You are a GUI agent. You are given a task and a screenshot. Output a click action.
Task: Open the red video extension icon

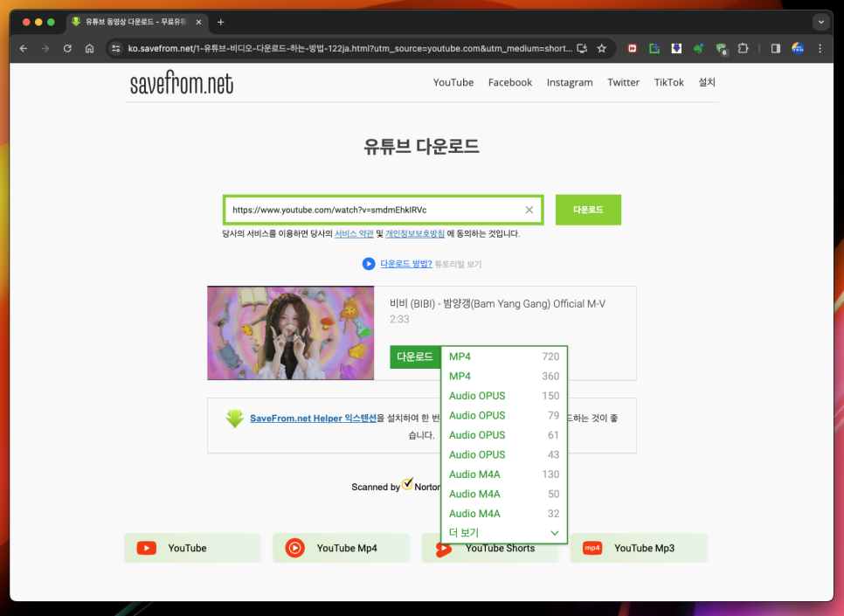(633, 48)
